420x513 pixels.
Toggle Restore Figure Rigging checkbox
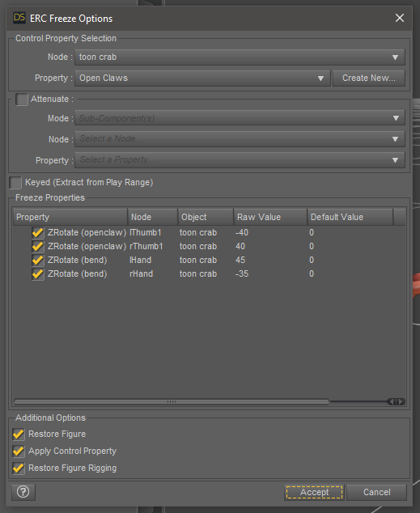[19, 468]
